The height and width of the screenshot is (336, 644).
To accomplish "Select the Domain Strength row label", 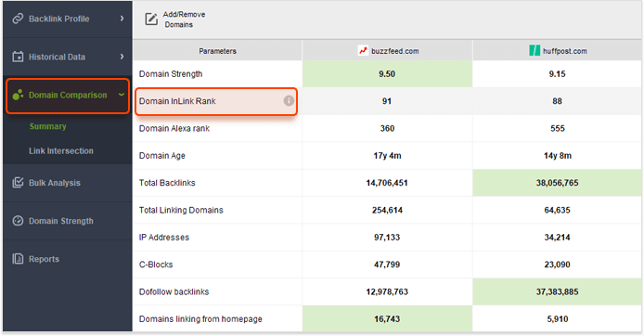I will click(x=171, y=74).
